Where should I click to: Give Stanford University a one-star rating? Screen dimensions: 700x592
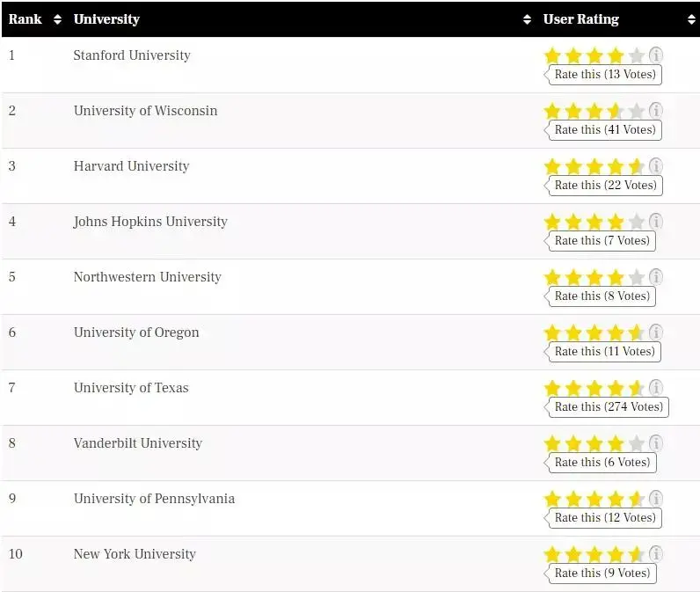tap(552, 56)
